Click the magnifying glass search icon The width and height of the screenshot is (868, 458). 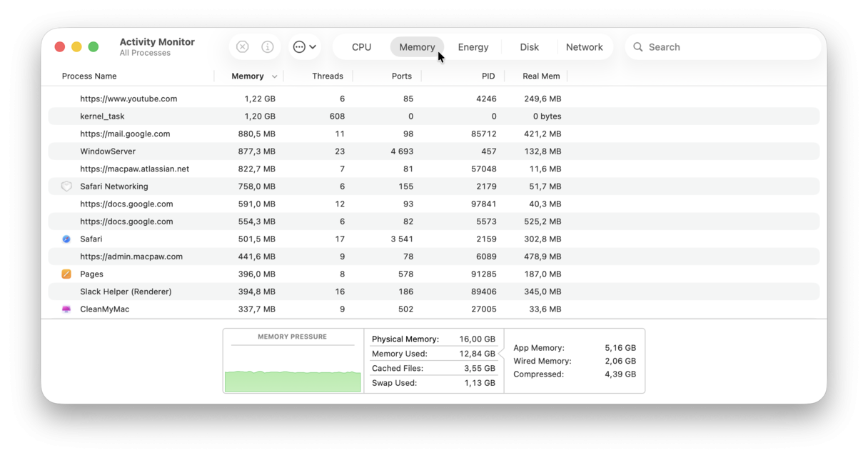click(637, 46)
